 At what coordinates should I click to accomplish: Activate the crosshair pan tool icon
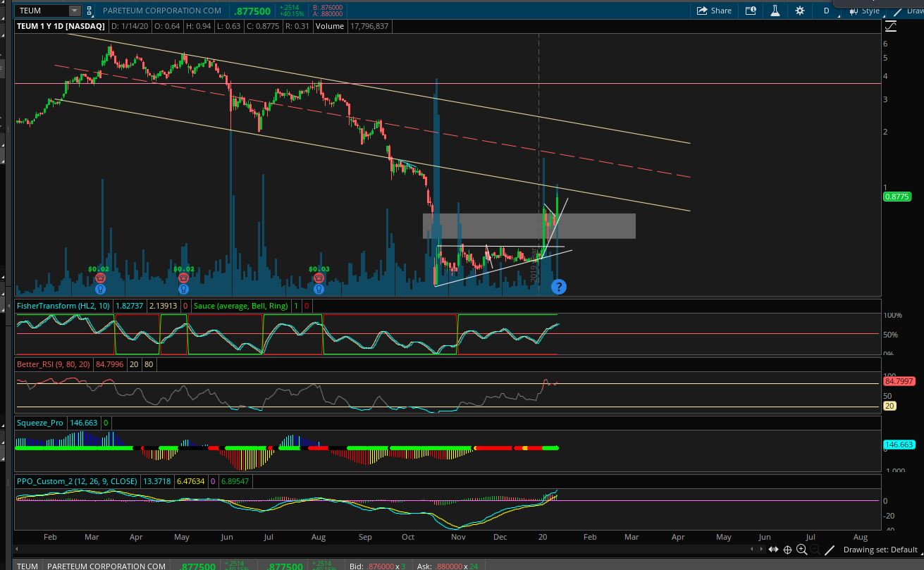pos(788,550)
